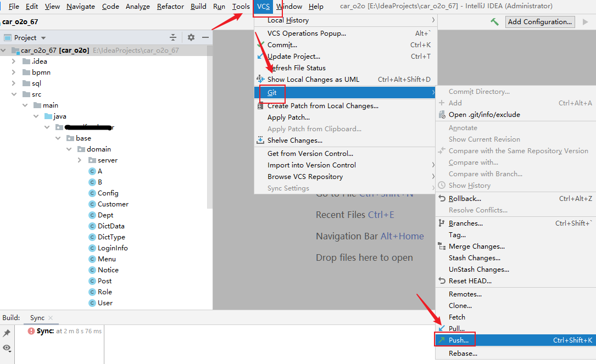The height and width of the screenshot is (364, 596).
Task: Open Browse VCS Repository submenu
Action: [x=345, y=177]
